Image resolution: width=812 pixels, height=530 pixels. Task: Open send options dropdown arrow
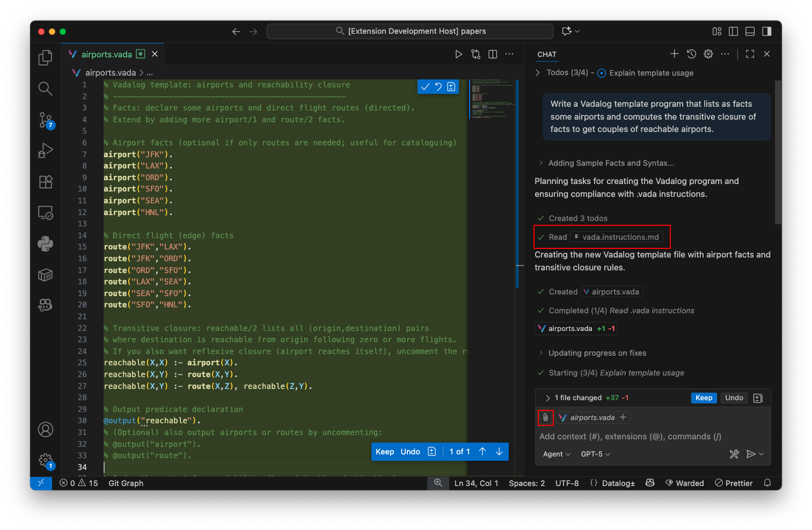(x=762, y=454)
